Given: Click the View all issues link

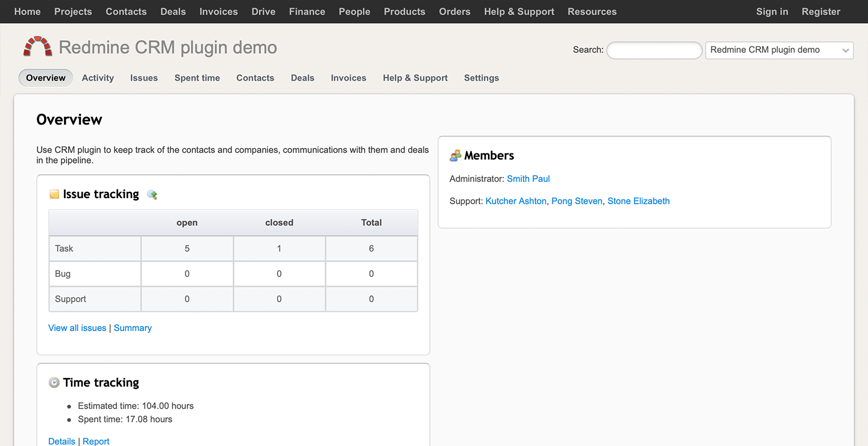Looking at the screenshot, I should pyautogui.click(x=77, y=328).
